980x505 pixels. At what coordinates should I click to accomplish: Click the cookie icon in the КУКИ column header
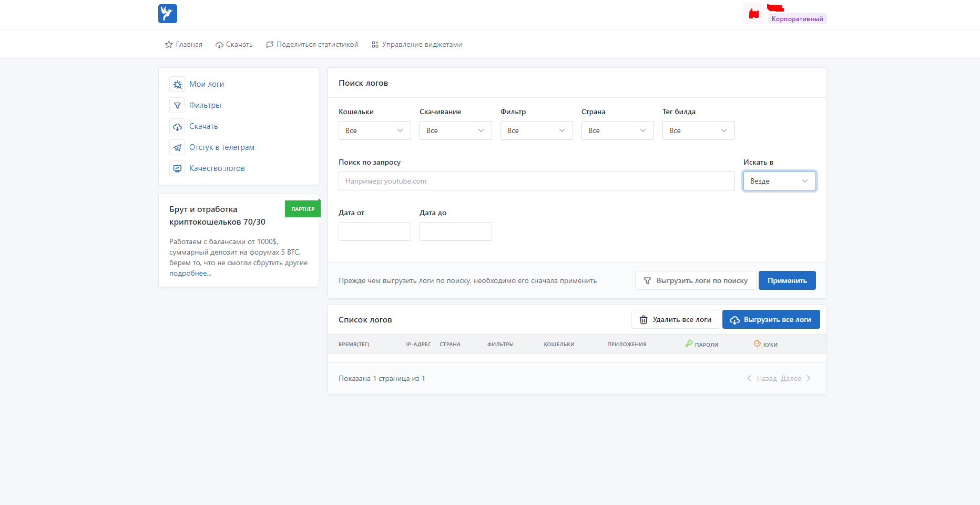click(x=757, y=344)
